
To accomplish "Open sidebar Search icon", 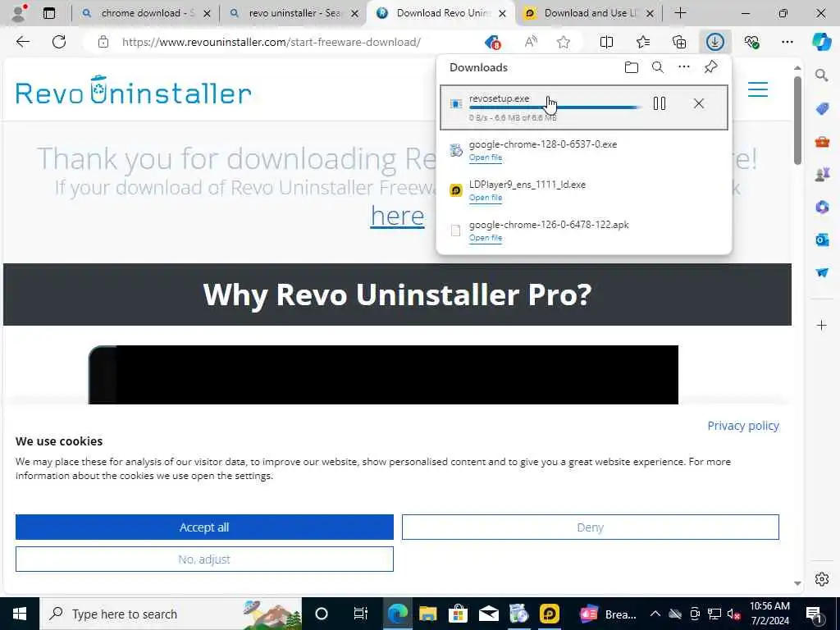I will pyautogui.click(x=822, y=75).
